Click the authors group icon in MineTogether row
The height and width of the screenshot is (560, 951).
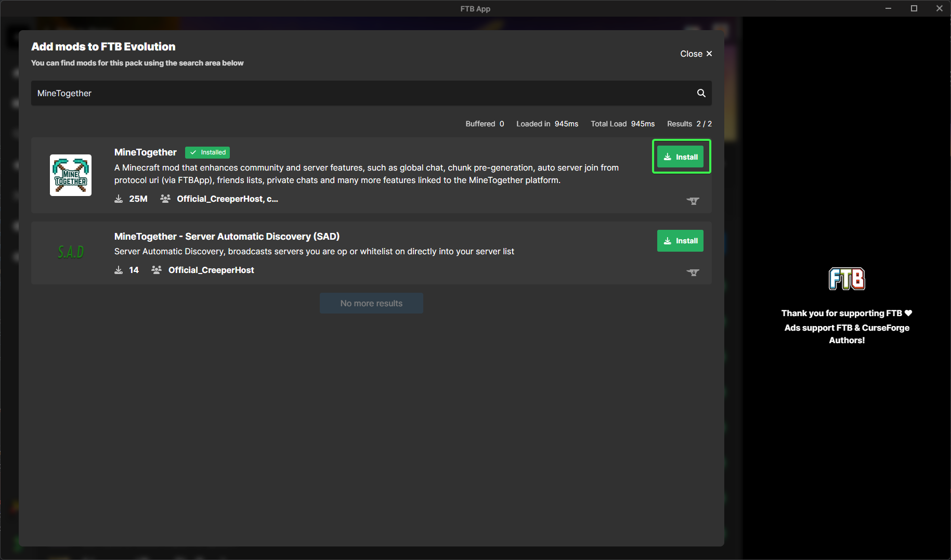[165, 199]
